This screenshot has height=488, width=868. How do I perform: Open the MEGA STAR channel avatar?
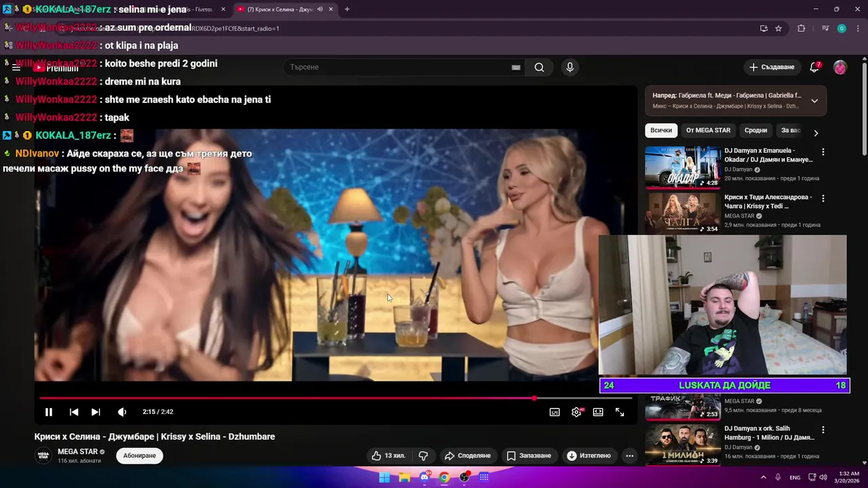tap(43, 455)
